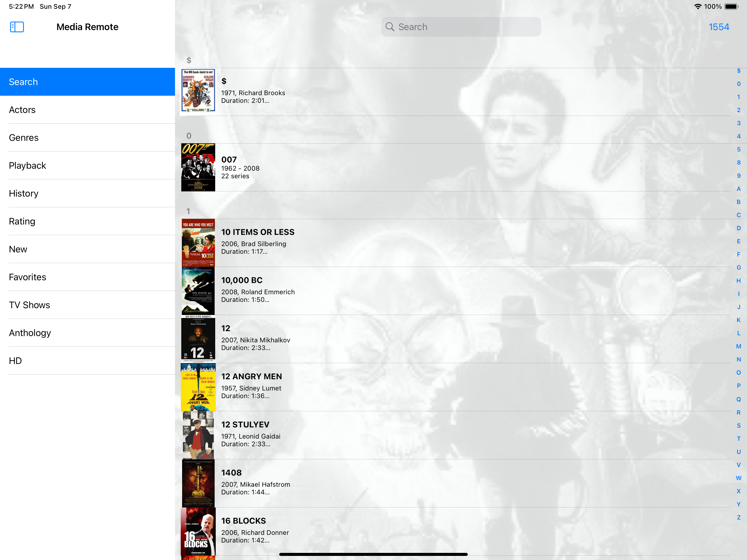The height and width of the screenshot is (560, 747).
Task: Tap the Wi-Fi status icon
Action: point(698,6)
